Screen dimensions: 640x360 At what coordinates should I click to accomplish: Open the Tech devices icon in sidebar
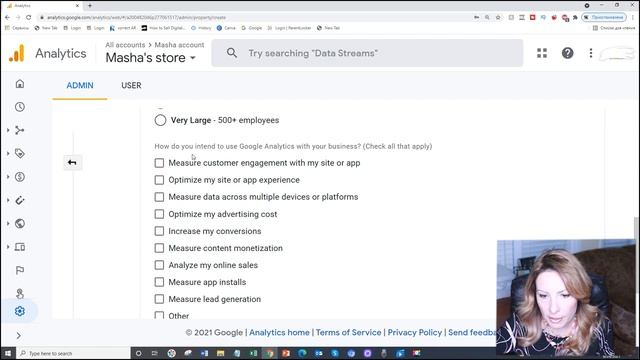20,247
